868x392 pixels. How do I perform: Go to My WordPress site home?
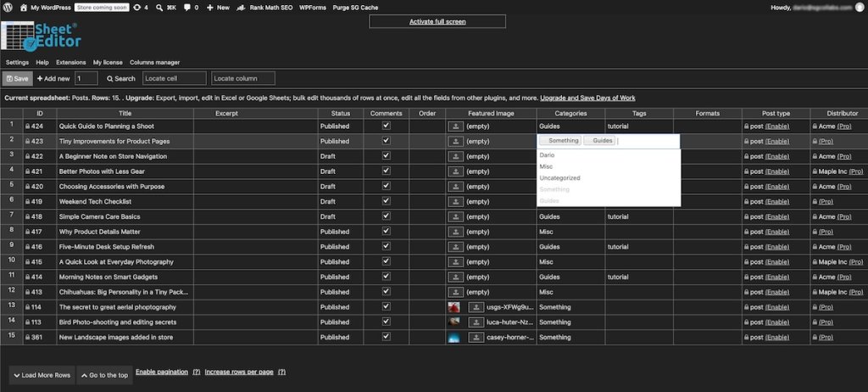(46, 8)
